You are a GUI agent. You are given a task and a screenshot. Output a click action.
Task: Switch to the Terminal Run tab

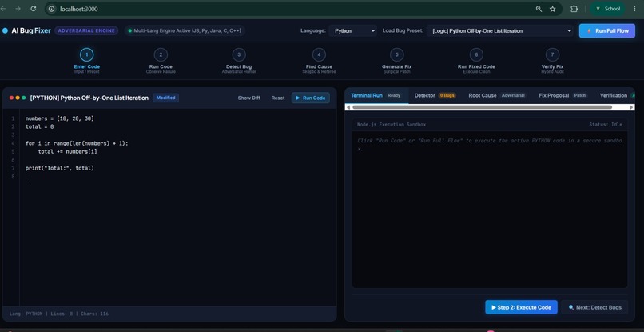(376, 95)
